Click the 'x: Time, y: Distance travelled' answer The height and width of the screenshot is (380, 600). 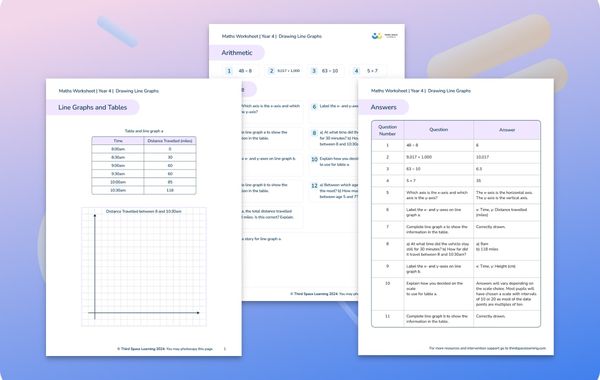(501, 212)
